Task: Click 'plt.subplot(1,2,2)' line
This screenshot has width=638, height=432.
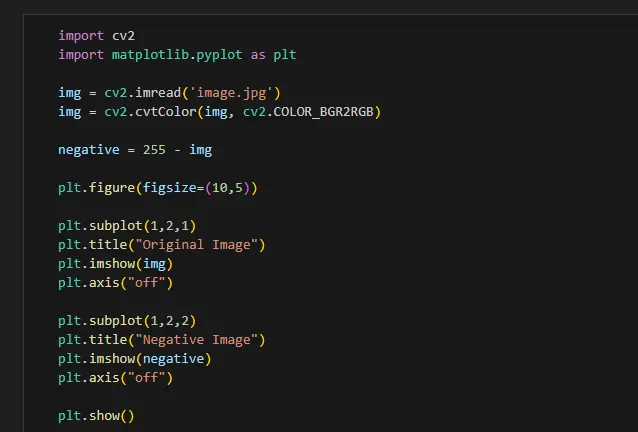Action: coord(127,321)
